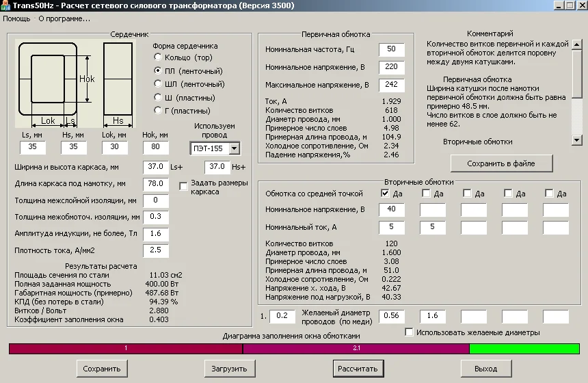Screen dimensions: 588x383
Task: Select ПЛ (ленточный) core shape
Action: pyautogui.click(x=158, y=70)
